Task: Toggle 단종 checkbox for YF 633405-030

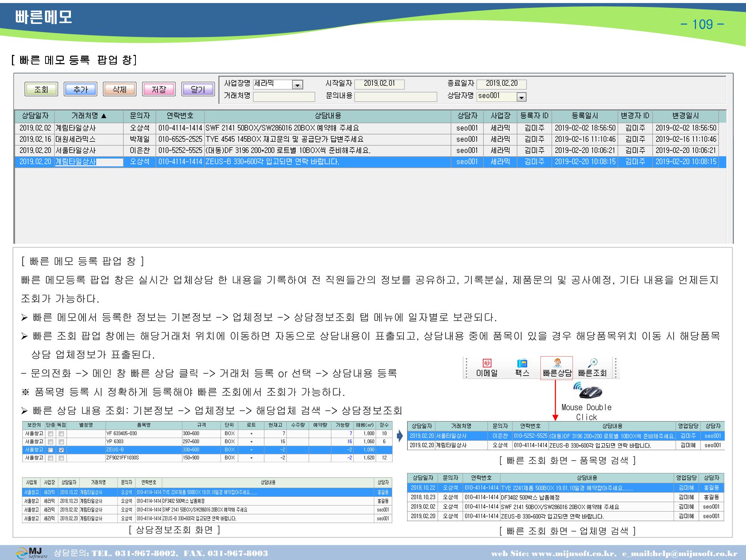Action: (50, 434)
